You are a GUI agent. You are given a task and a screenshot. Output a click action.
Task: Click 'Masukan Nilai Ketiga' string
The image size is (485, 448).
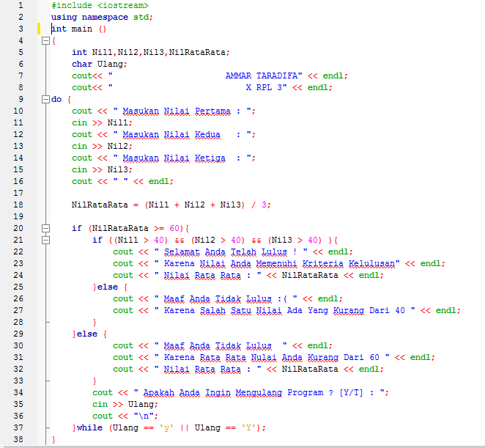click(174, 158)
